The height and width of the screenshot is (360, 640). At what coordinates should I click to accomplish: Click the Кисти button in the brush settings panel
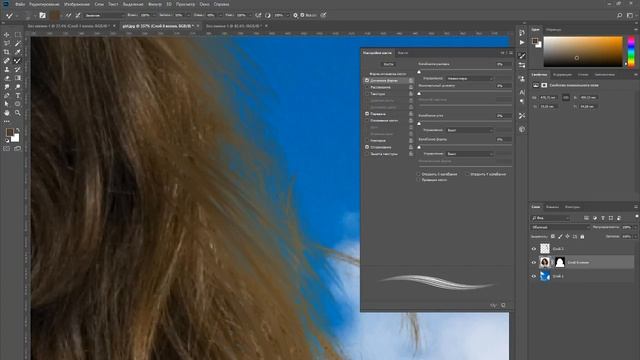pos(389,64)
